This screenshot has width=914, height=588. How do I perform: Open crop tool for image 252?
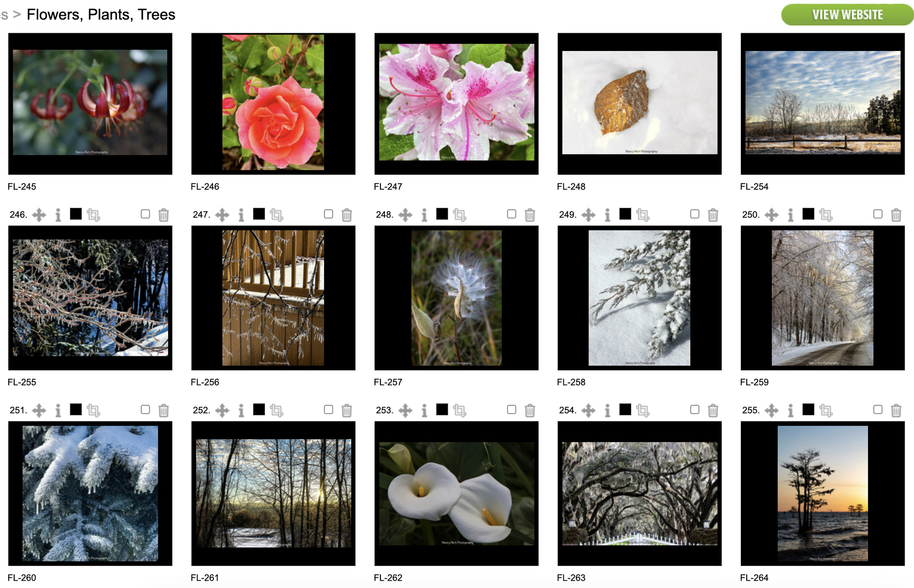pos(277,410)
